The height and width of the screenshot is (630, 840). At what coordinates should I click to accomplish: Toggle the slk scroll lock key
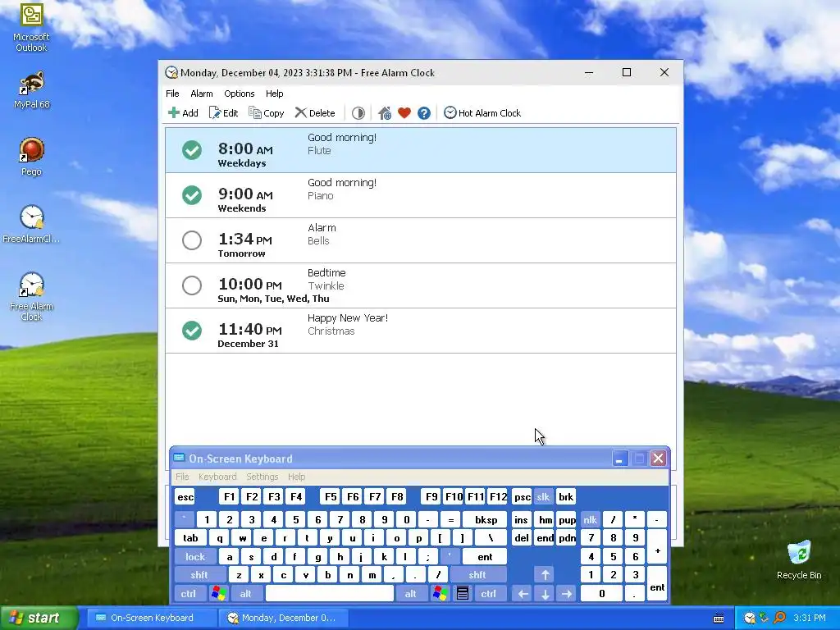543,497
